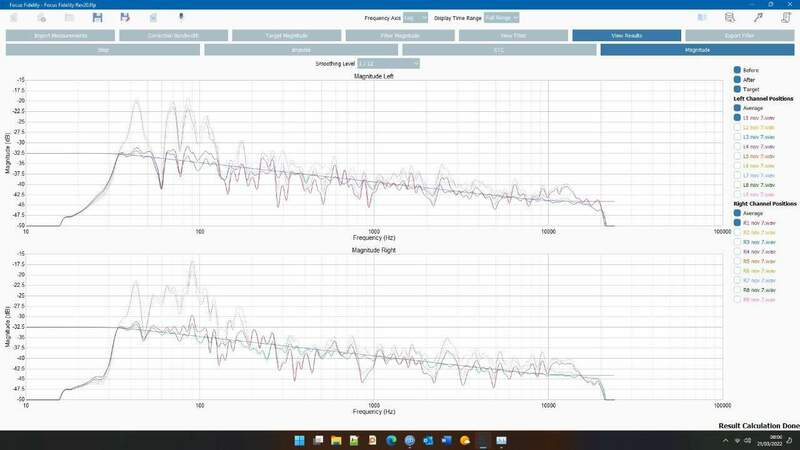Open Microsoft Edge from the taskbar
800x450 pixels.
(x=392, y=440)
